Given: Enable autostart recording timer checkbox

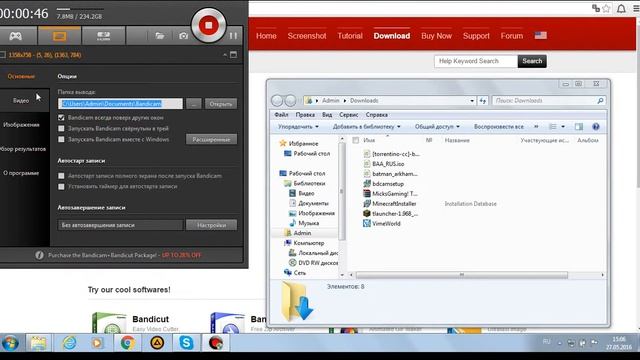Looking at the screenshot, I should [x=61, y=187].
